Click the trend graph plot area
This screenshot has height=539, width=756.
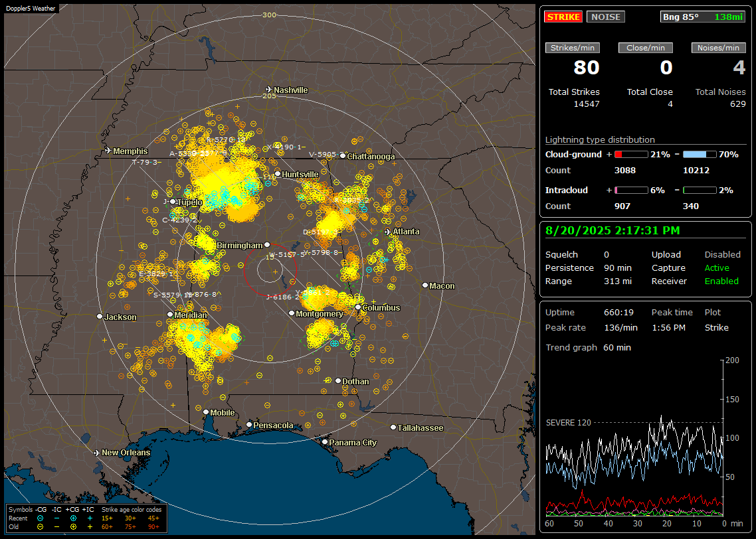coord(634,438)
